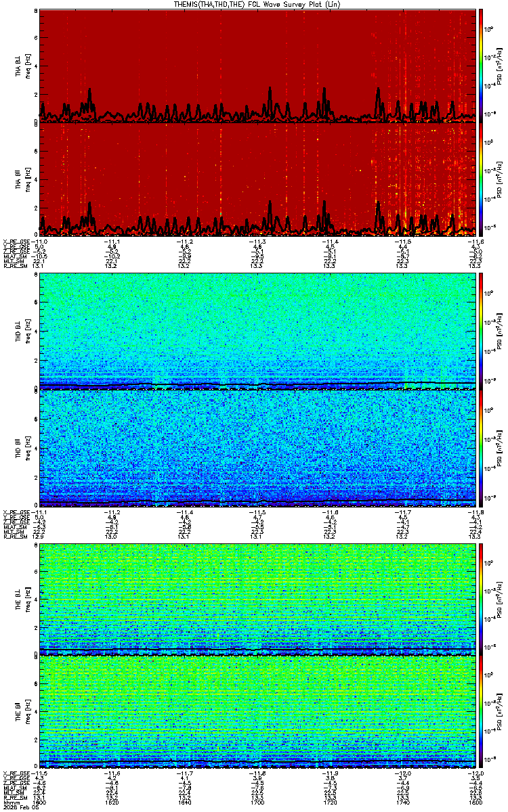508x812 pixels.
Task: Click the 1700 time tick label
Action: [258, 802]
